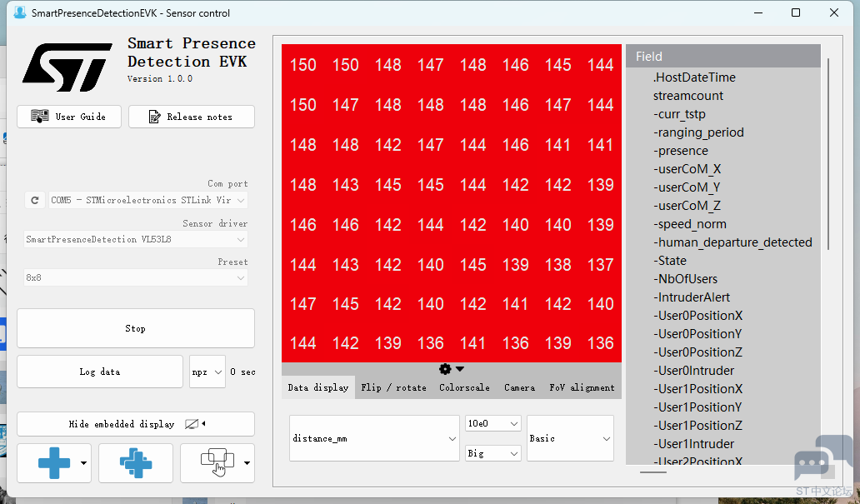Click the User Guide book icon
Viewport: 860px width, 504px height.
coord(38,117)
